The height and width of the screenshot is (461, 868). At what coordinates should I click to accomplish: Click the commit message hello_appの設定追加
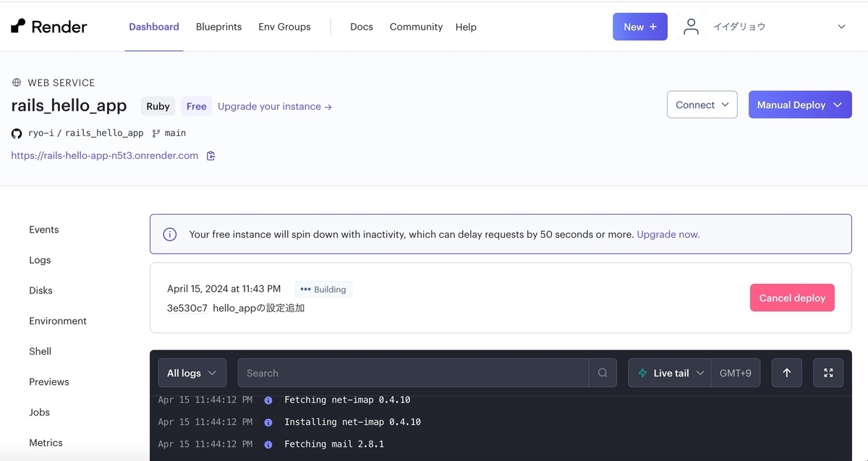259,308
